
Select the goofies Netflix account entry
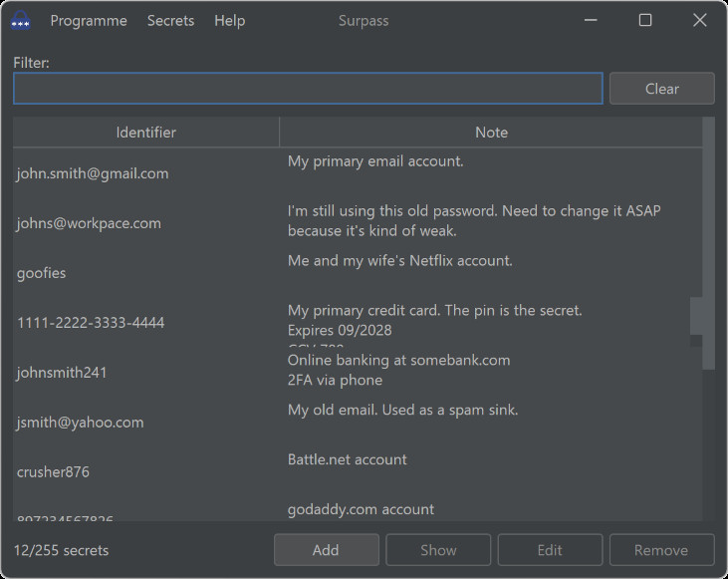[x=42, y=273]
